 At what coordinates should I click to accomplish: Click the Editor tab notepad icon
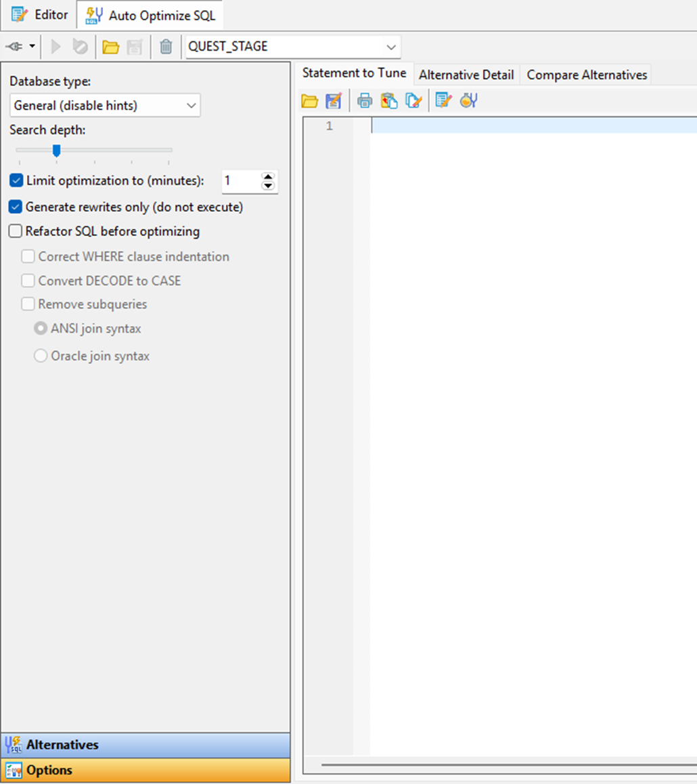click(x=20, y=14)
